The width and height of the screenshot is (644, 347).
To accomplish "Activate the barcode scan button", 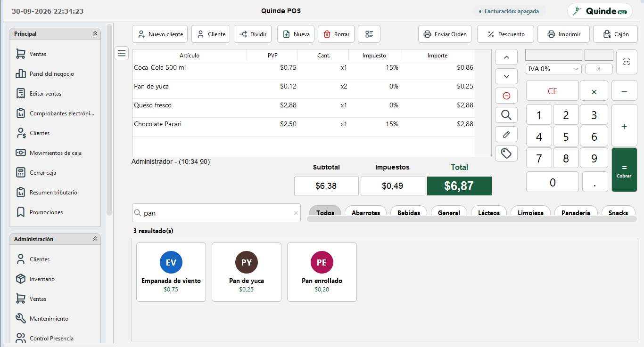I will [627, 62].
